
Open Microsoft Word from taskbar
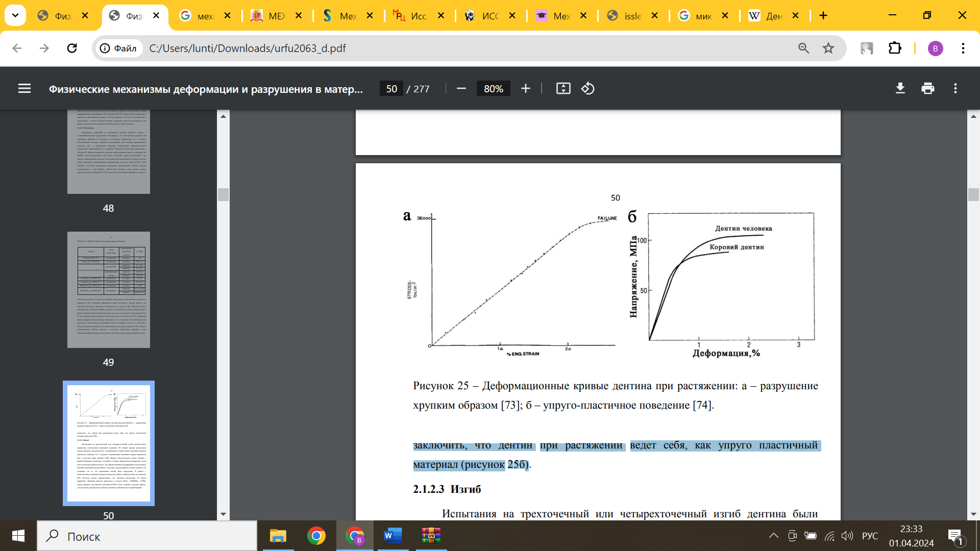point(393,536)
